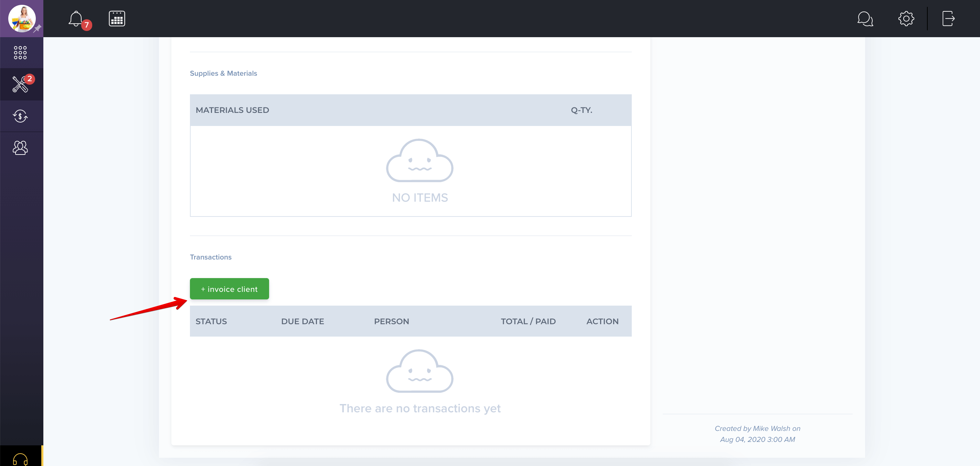Click the STATUS column header
Viewport: 980px width, 466px height.
pyautogui.click(x=211, y=321)
